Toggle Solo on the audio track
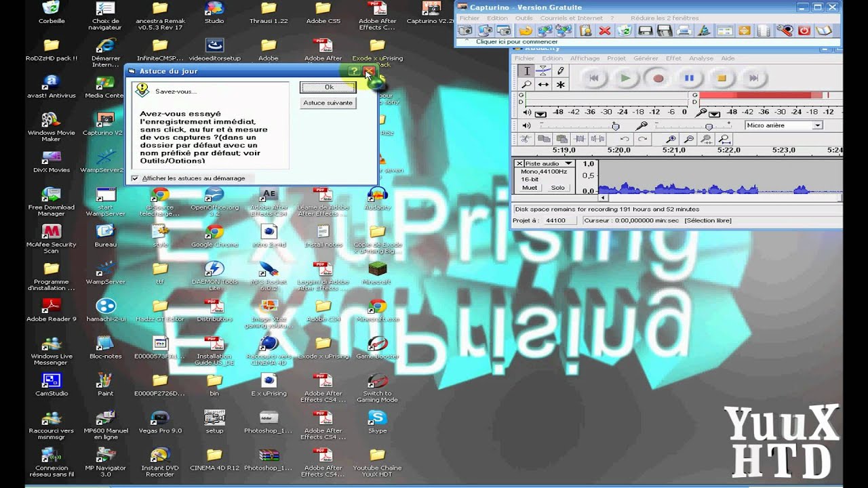The image size is (868, 488). point(558,188)
